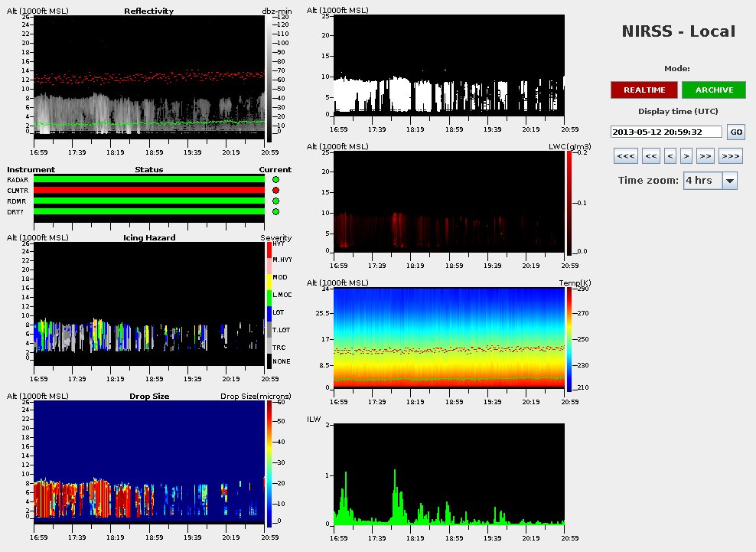Select the '4 hrs' time zoom combo box
The height and width of the screenshot is (552, 756).
pyautogui.click(x=702, y=181)
